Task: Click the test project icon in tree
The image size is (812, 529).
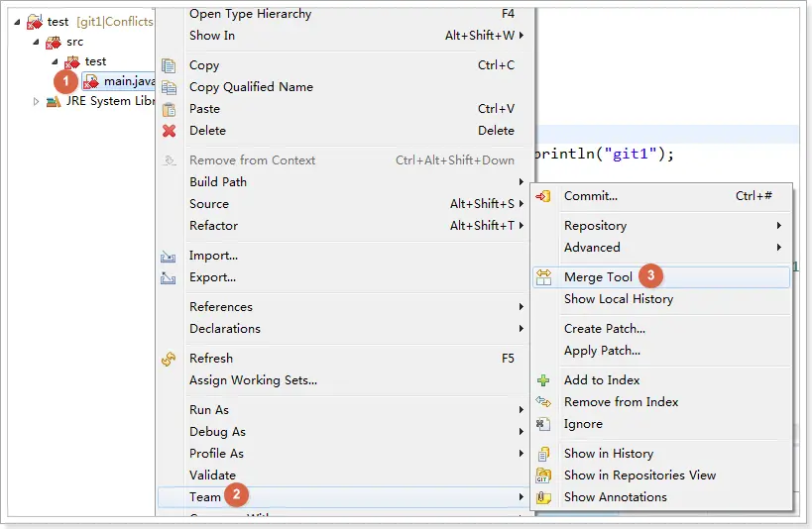Action: click(35, 22)
